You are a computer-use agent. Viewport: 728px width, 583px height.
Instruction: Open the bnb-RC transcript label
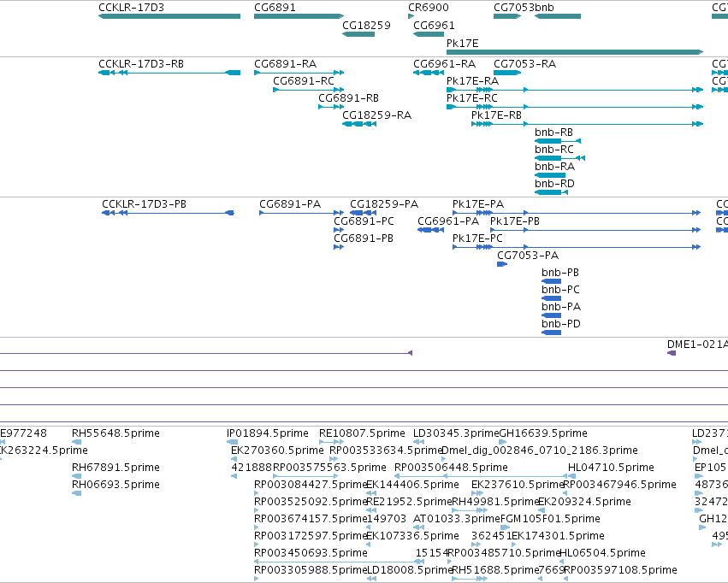tap(553, 150)
